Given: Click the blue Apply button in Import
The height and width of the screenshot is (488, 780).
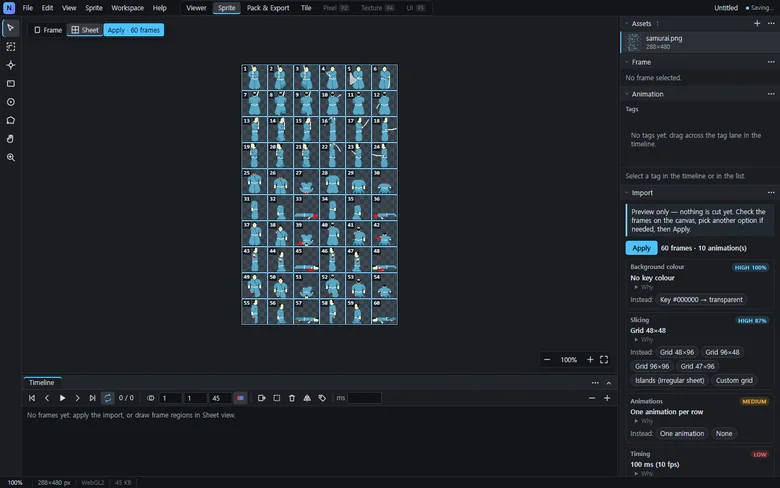Looking at the screenshot, I should [641, 248].
